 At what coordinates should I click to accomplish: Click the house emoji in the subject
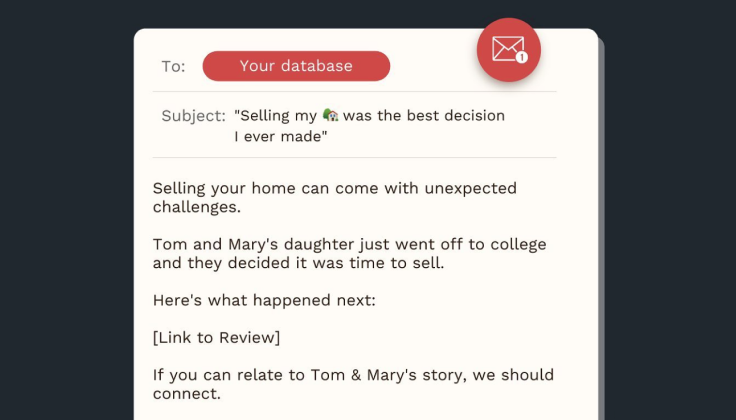pos(330,115)
